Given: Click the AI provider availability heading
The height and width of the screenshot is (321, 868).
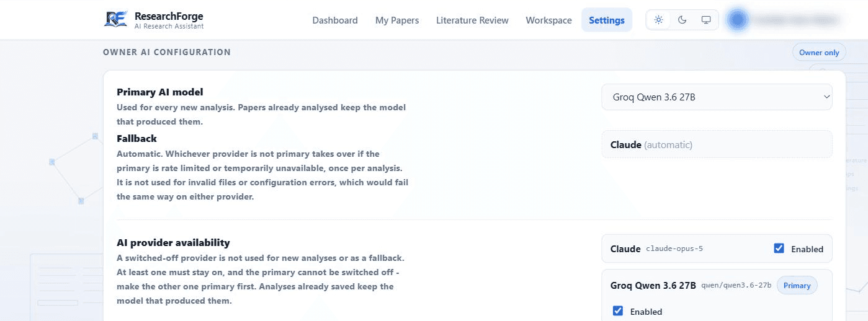Looking at the screenshot, I should (173, 242).
